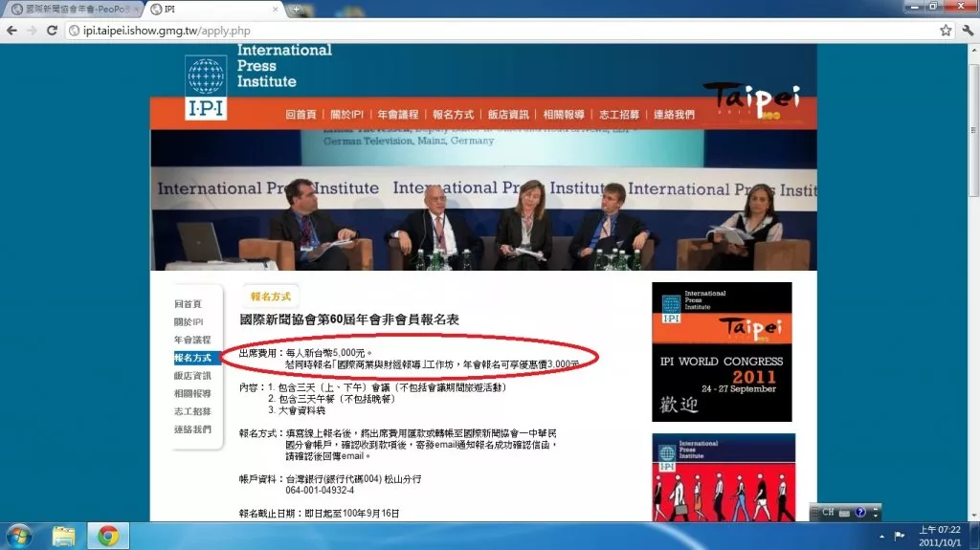Click the taskbar clock 上午 07:22

click(x=940, y=530)
